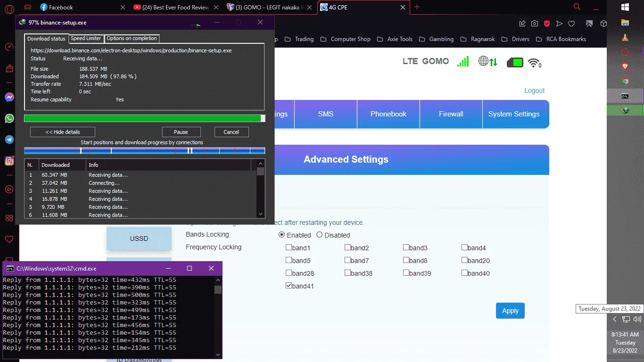Open the USSD side menu button
Image resolution: width=644 pixels, height=362 pixels.
click(139, 239)
